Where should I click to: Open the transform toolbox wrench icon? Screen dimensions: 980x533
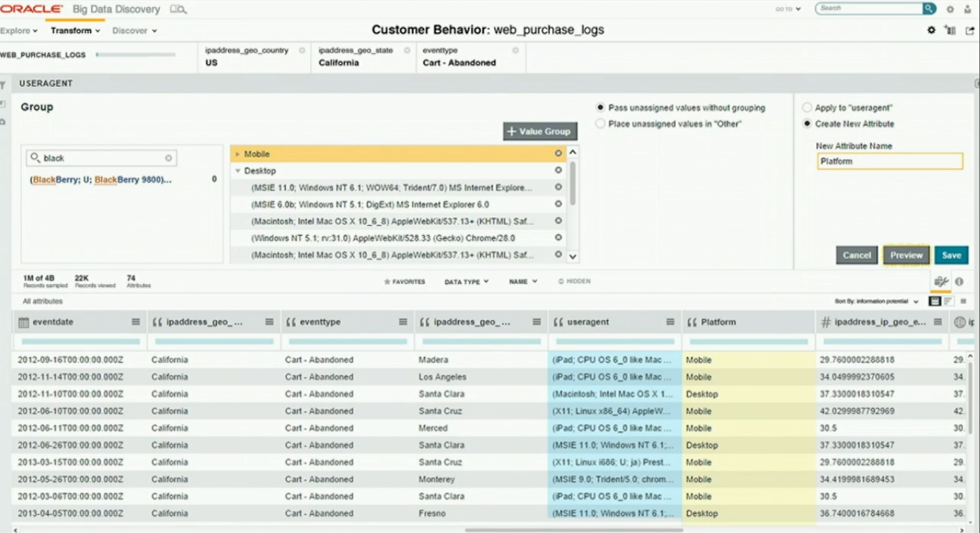coord(940,282)
